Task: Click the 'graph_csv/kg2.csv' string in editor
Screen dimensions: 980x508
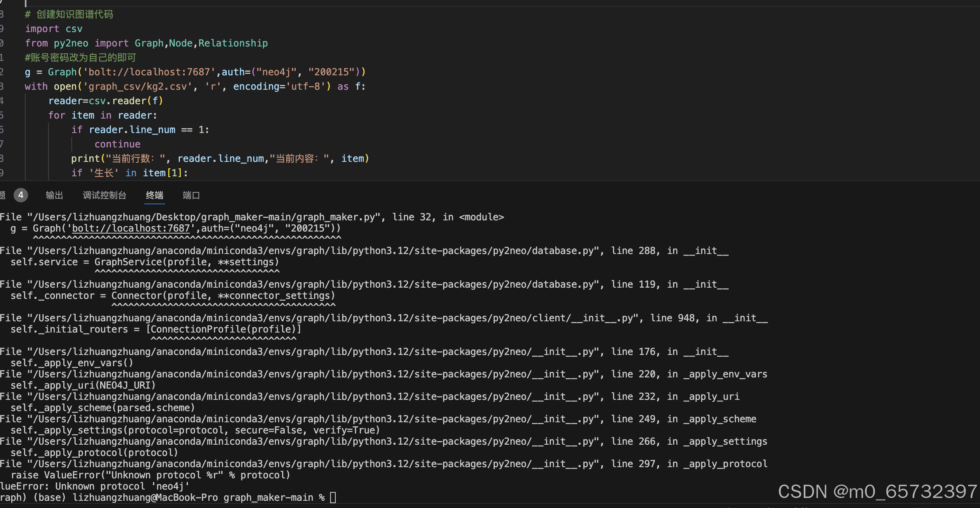Action: click(137, 87)
